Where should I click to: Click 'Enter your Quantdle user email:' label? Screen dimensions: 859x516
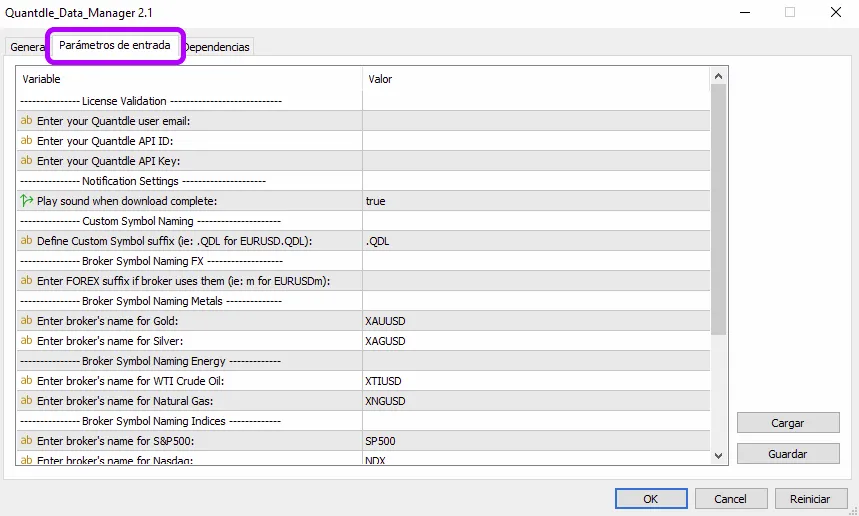click(113, 121)
